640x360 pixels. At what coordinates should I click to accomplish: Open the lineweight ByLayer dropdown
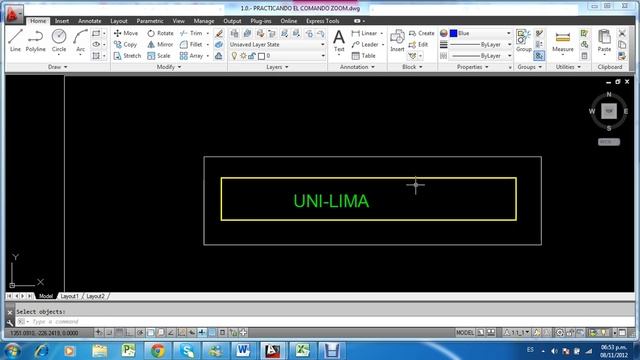(480, 44)
